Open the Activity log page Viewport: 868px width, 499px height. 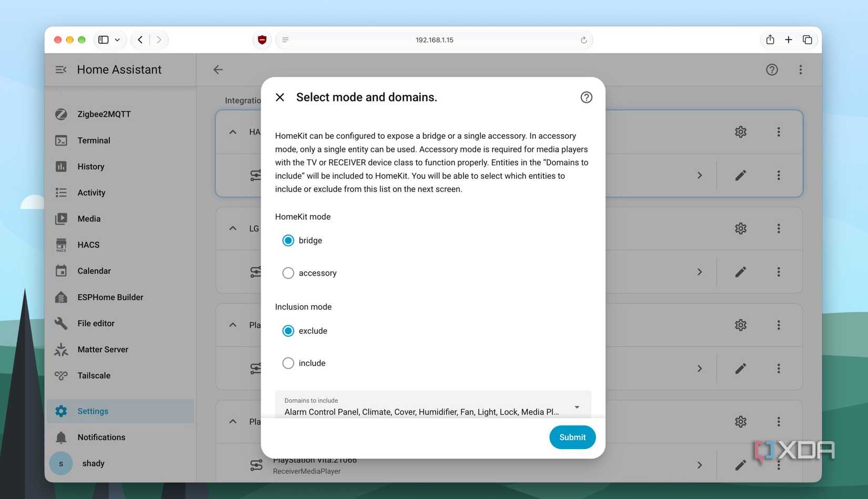120,192
